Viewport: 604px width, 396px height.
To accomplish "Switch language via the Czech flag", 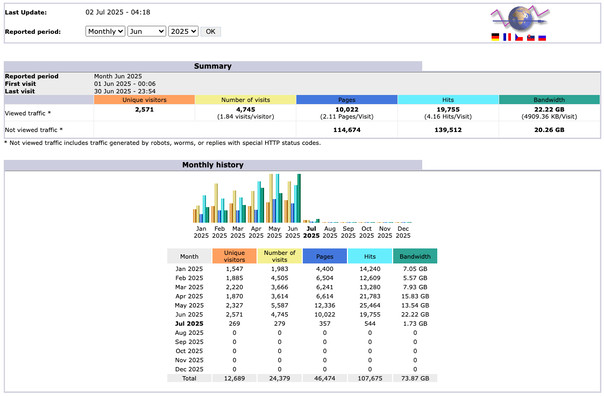I will pyautogui.click(x=519, y=37).
